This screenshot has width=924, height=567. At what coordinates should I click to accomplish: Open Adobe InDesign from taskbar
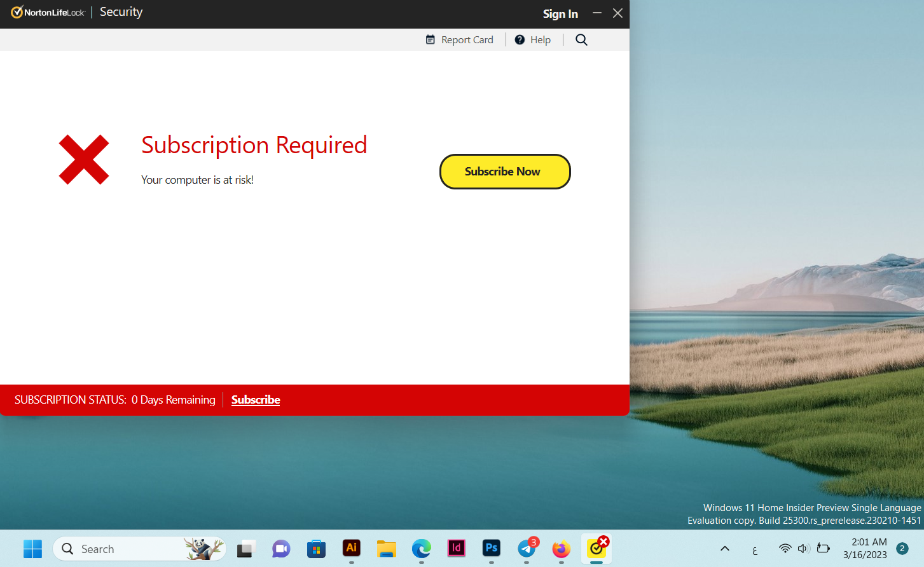click(x=456, y=548)
